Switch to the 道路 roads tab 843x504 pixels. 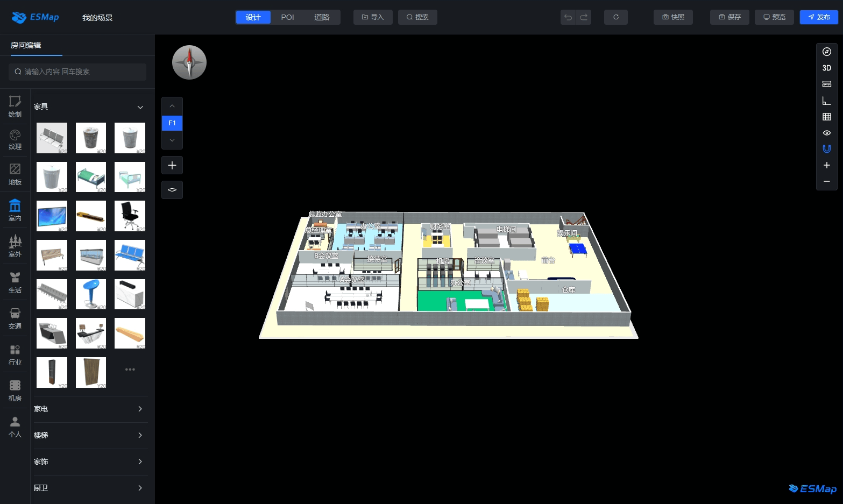(322, 17)
